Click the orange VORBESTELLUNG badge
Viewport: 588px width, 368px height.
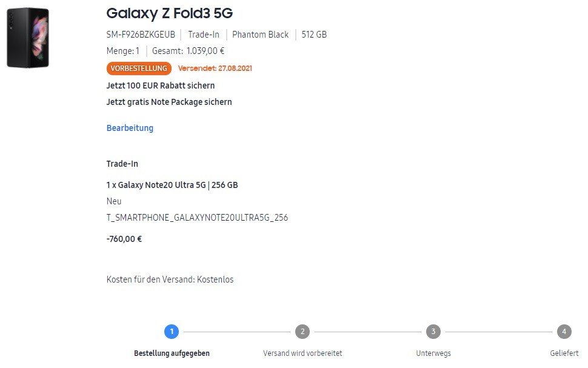pos(139,69)
